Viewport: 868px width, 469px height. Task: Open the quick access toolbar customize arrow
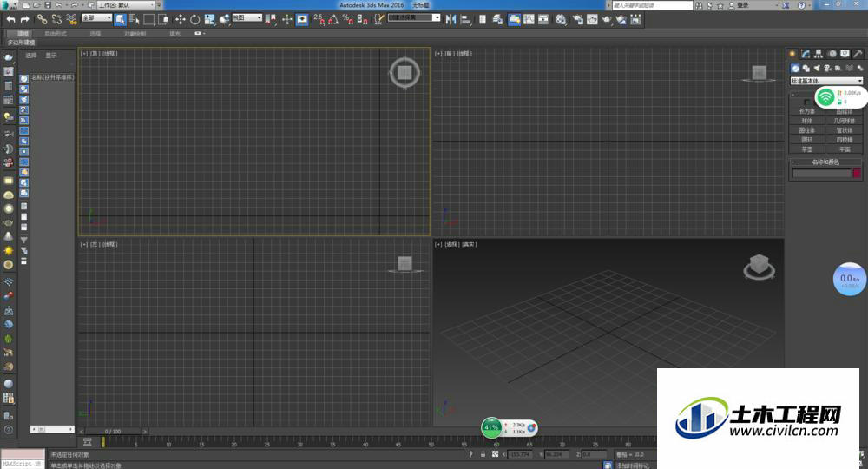(x=160, y=5)
